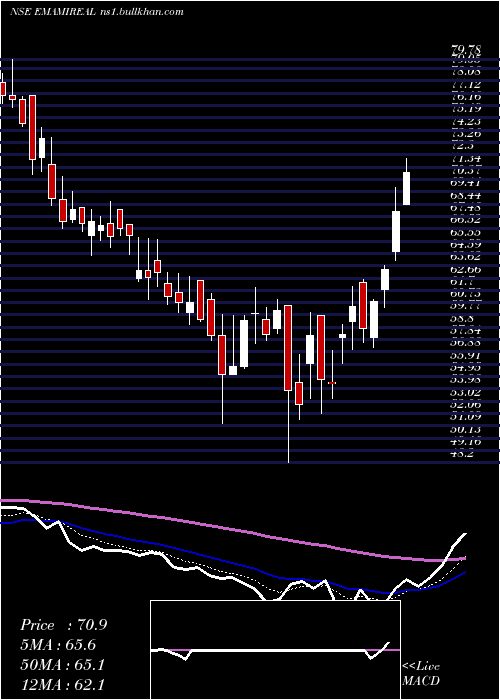Image resolution: width=500 pixels, height=700 pixels.
Task: Click the 66.52 price axis label
Action: [467, 220]
